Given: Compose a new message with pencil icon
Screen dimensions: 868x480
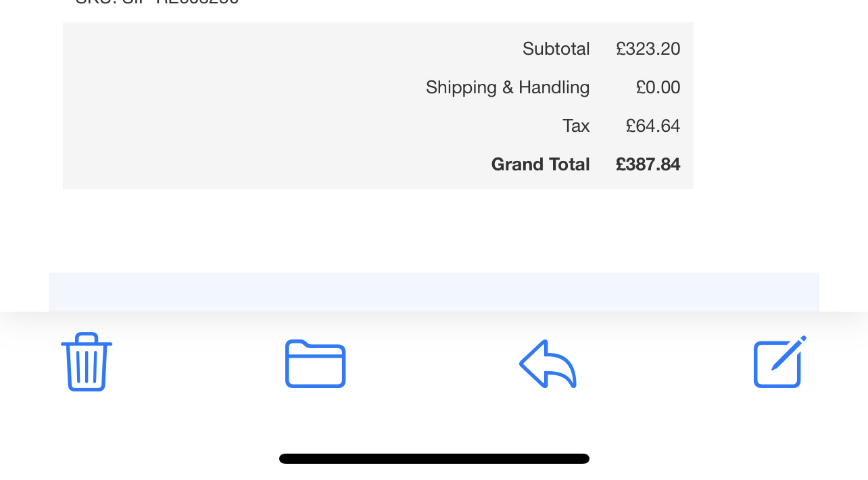Looking at the screenshot, I should (x=780, y=362).
